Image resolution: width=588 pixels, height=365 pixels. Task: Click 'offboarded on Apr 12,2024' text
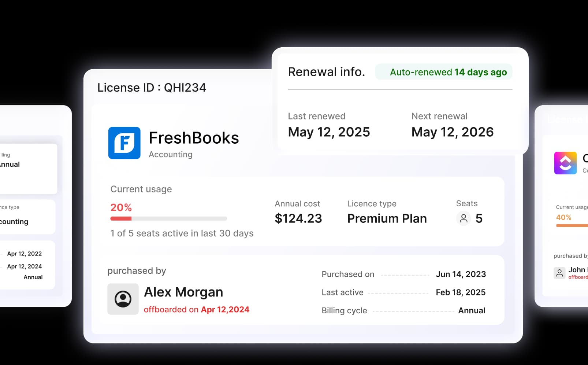click(197, 310)
